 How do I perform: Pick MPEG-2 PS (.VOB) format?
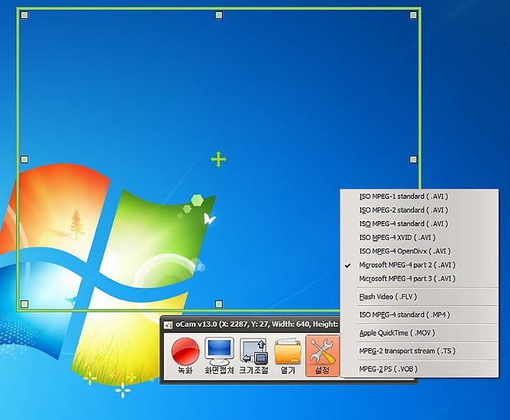[419, 369]
